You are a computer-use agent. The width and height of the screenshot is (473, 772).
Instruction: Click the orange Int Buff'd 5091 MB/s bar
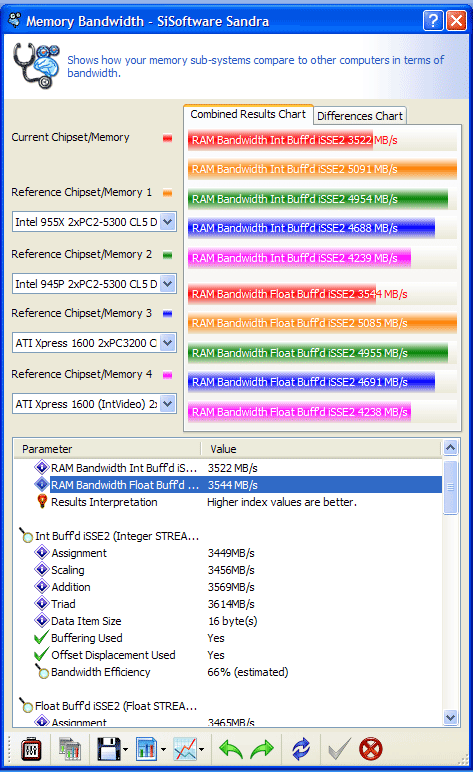coord(322,169)
